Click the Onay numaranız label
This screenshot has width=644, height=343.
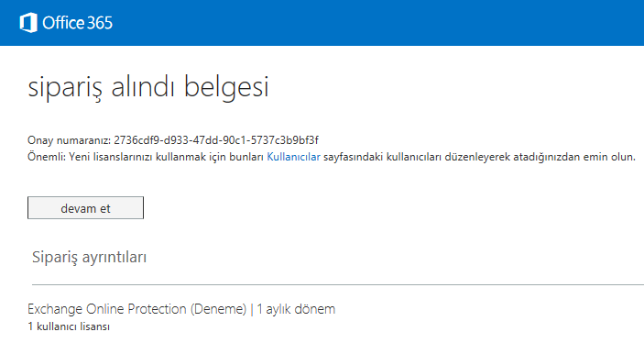click(x=69, y=140)
